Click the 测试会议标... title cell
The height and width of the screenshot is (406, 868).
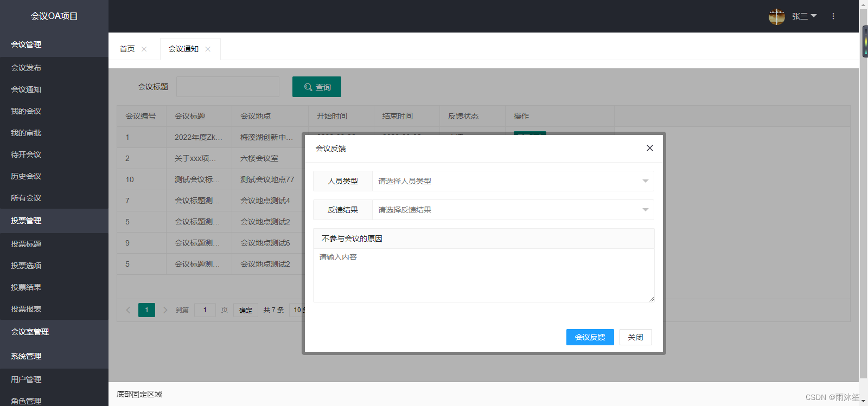[x=199, y=179]
